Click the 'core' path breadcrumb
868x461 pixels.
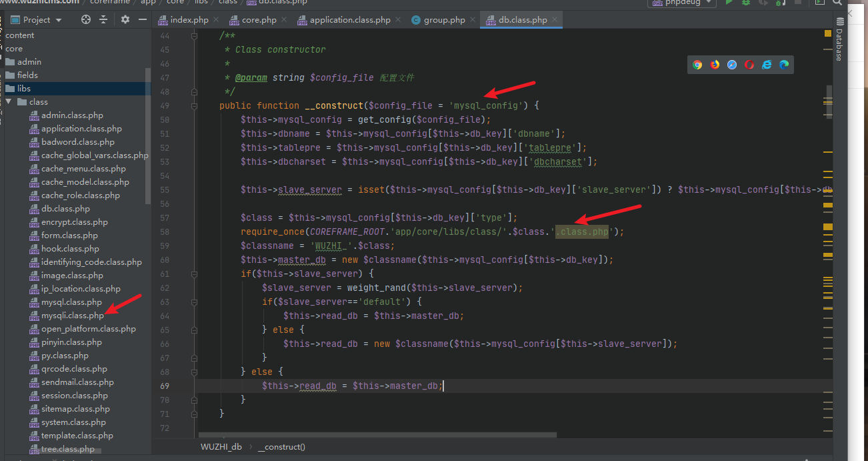[176, 3]
